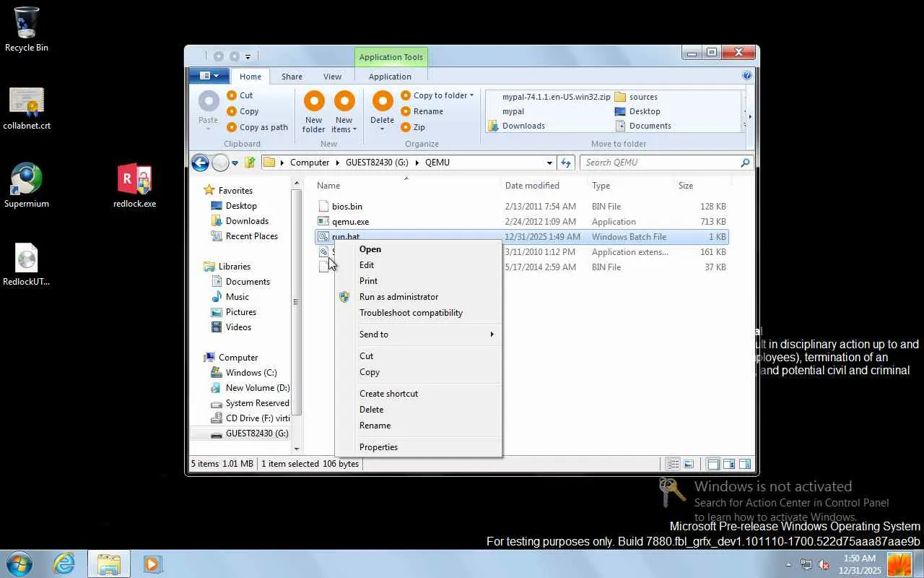This screenshot has width=924, height=578.
Task: Open the Application ribbon tab
Action: (390, 77)
